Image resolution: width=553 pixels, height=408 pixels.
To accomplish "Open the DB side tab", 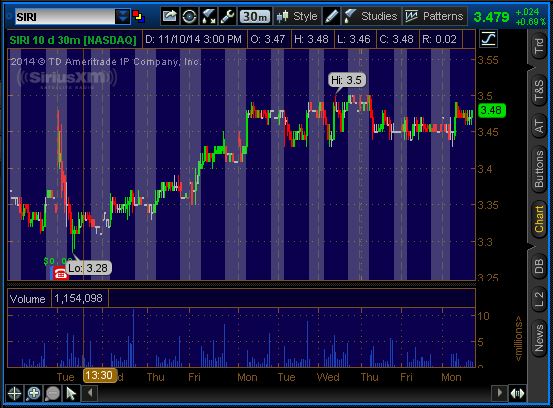I will (x=539, y=266).
